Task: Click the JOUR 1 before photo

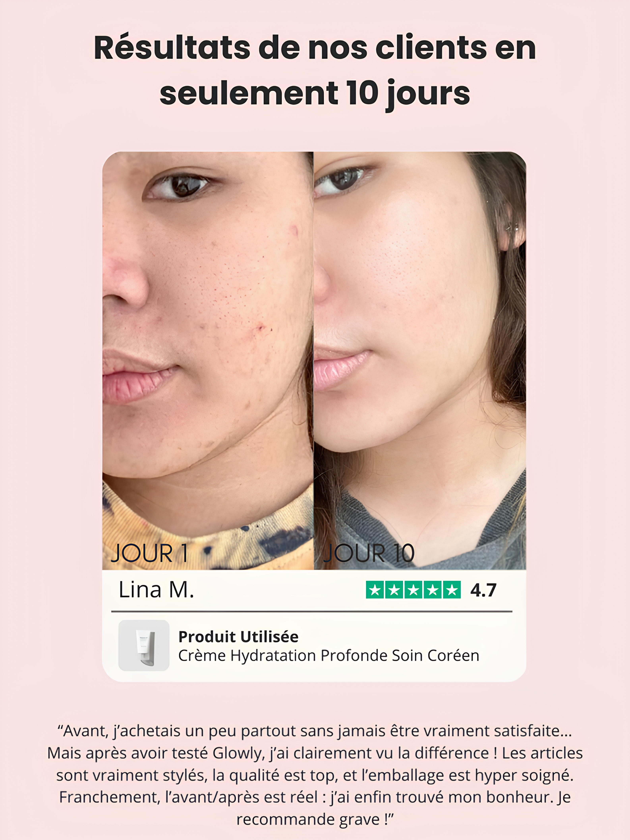Action: 208,360
